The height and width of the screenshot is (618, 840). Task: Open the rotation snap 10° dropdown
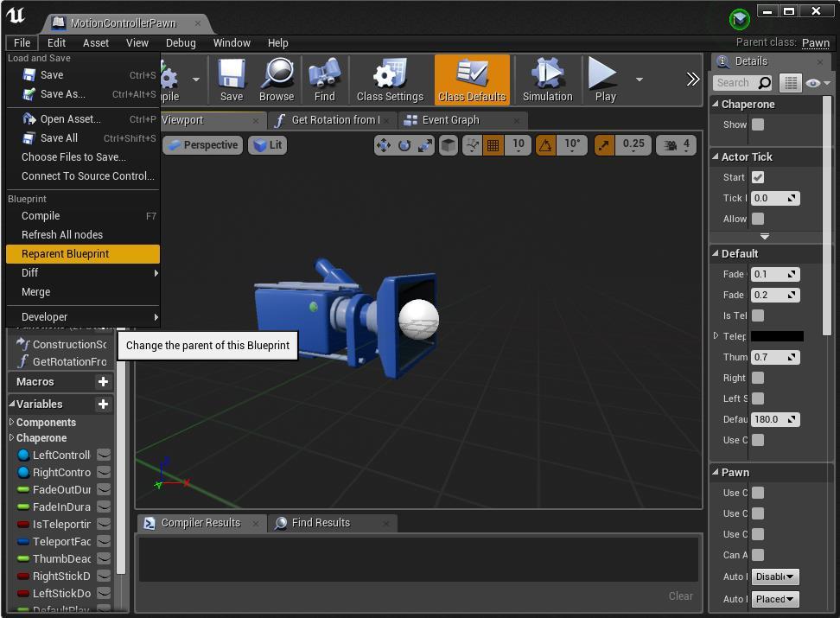571,145
